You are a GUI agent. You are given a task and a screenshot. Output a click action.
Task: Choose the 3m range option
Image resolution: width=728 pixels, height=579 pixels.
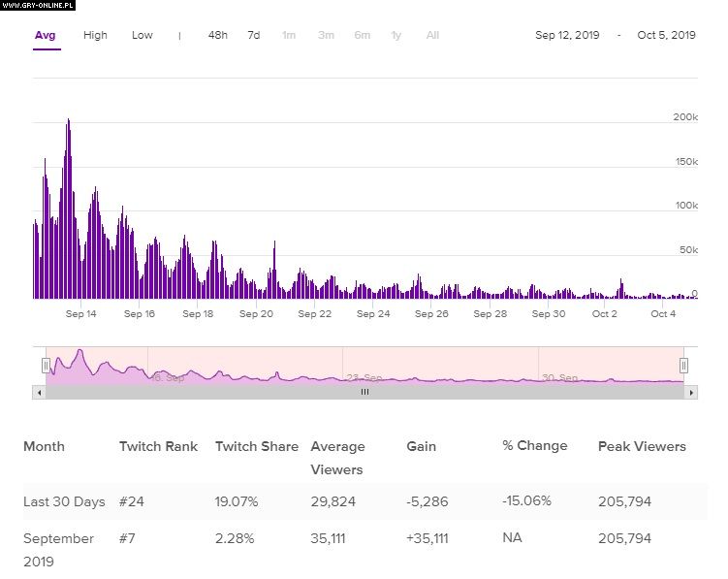[326, 36]
